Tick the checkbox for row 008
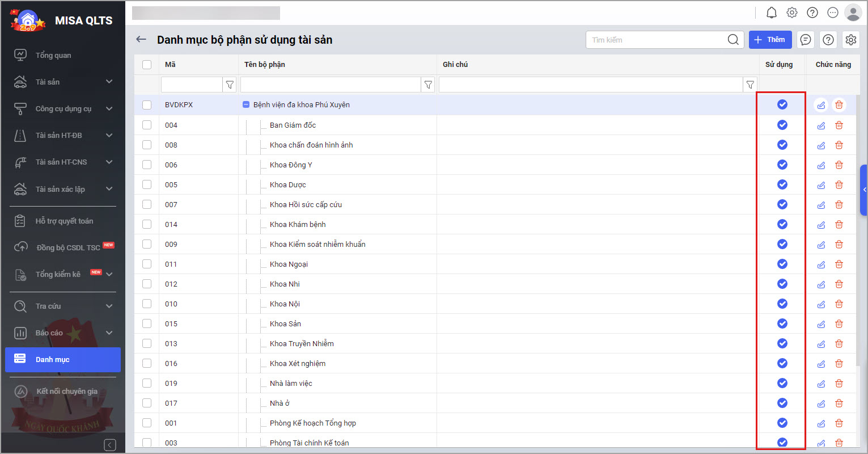The image size is (868, 454). coord(147,145)
